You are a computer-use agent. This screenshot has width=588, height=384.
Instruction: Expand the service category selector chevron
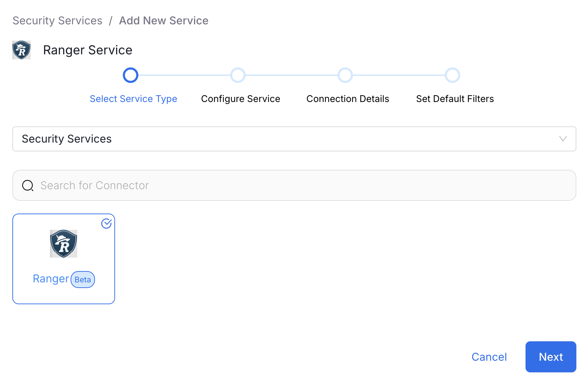[564, 139]
